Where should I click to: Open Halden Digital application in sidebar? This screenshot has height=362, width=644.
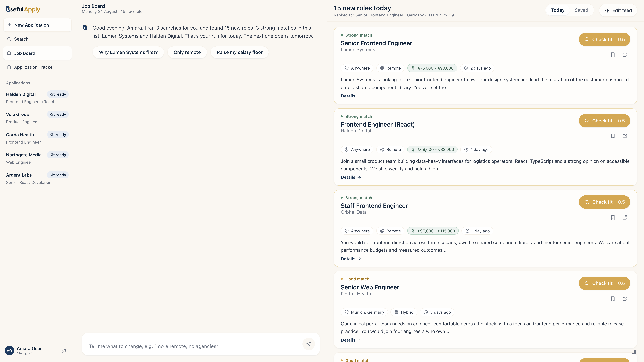37,98
